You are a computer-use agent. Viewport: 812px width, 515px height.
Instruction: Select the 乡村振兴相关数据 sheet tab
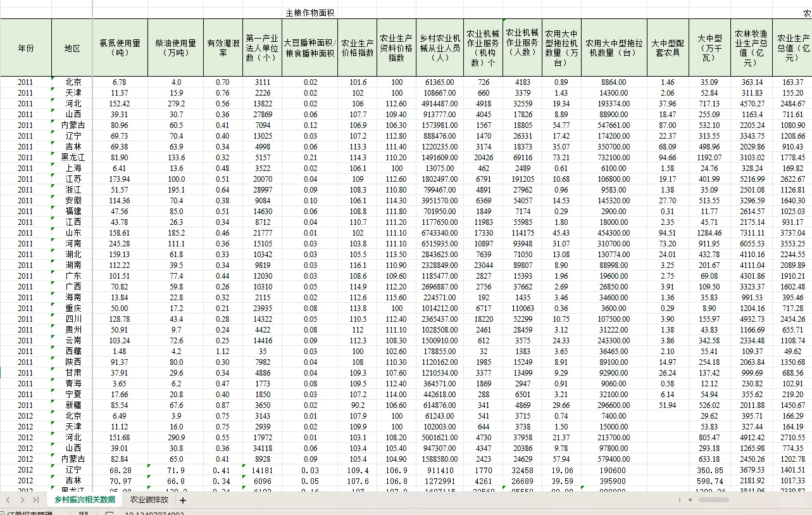point(85,499)
